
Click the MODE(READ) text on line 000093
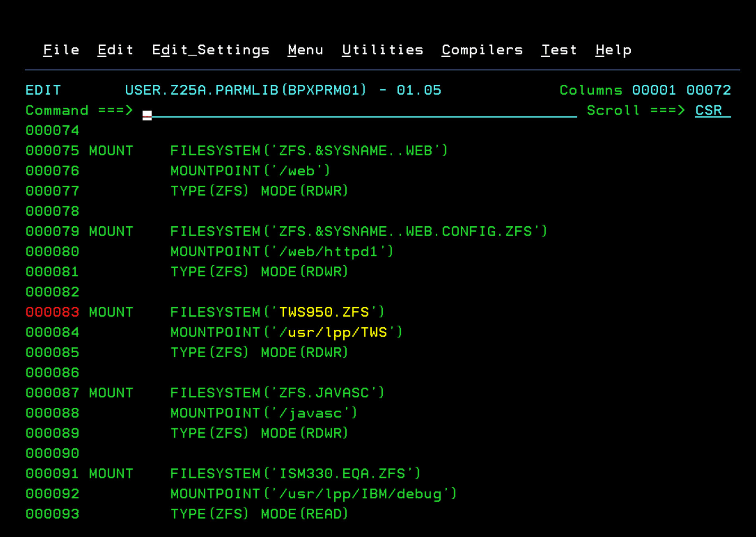[304, 514]
